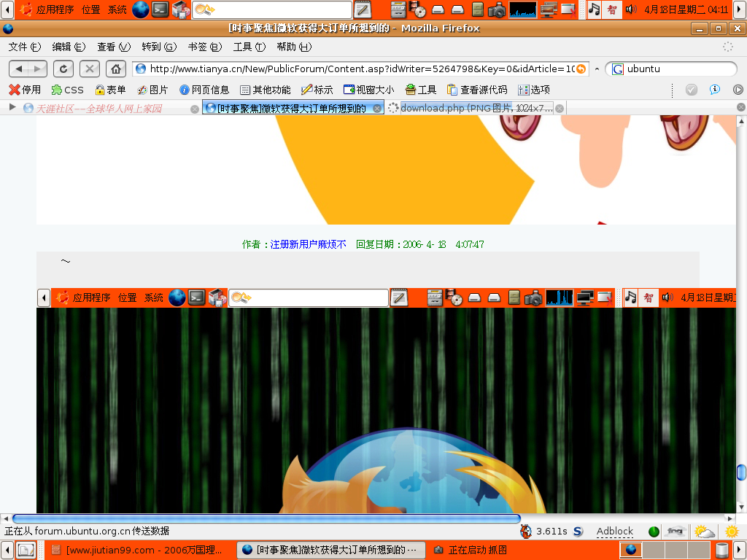The width and height of the screenshot is (747, 560).
Task: Open the 其他功能 miscellaneous menu
Action: [x=266, y=90]
